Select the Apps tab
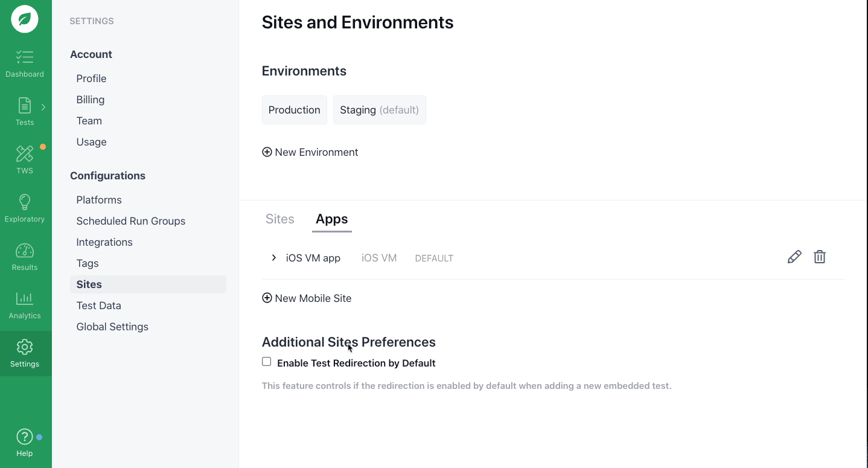This screenshot has width=868, height=468. click(x=331, y=219)
